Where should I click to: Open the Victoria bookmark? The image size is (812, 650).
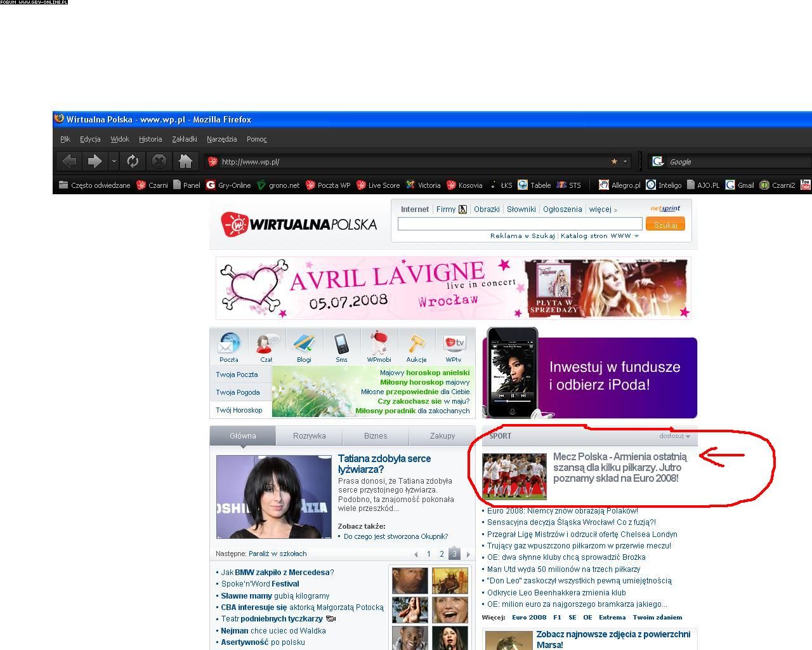coord(423,185)
